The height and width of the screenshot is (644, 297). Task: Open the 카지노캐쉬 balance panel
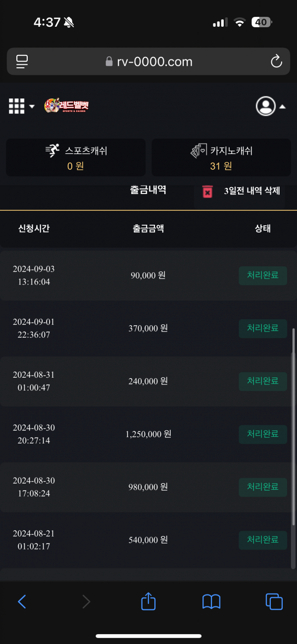[x=221, y=157]
